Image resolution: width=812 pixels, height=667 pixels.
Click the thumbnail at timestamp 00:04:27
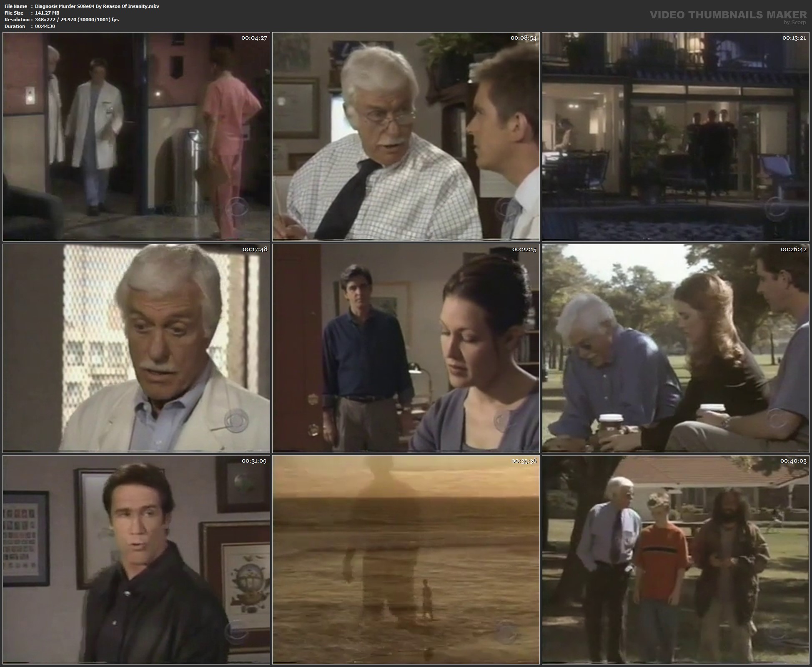point(136,137)
